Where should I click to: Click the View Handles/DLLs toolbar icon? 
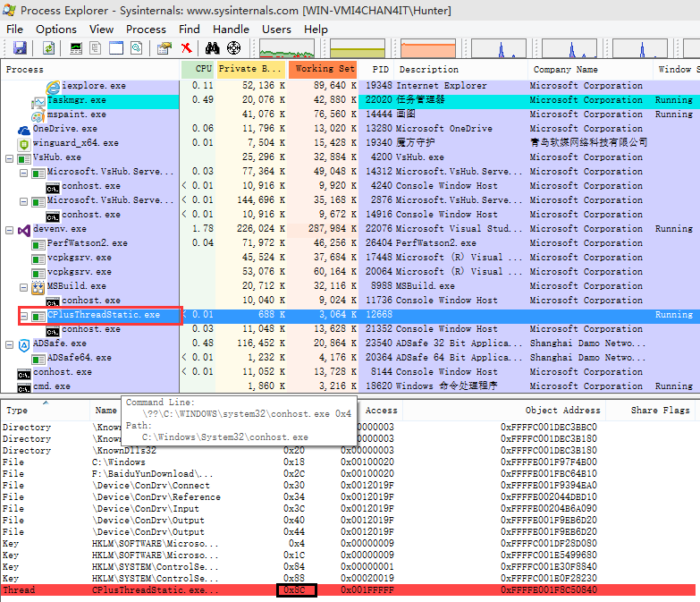pyautogui.click(x=136, y=47)
